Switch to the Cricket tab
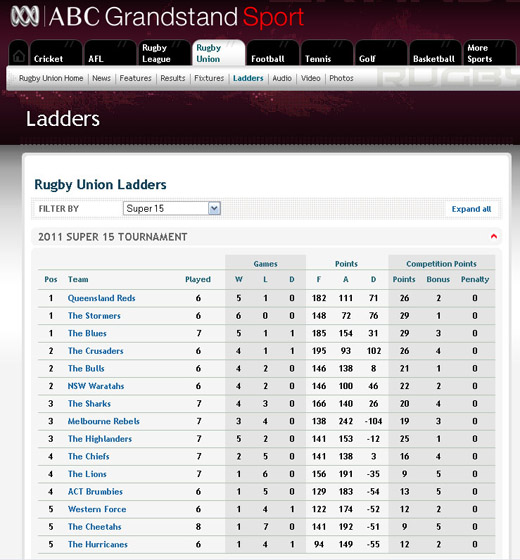This screenshot has height=560, width=520. [x=56, y=53]
